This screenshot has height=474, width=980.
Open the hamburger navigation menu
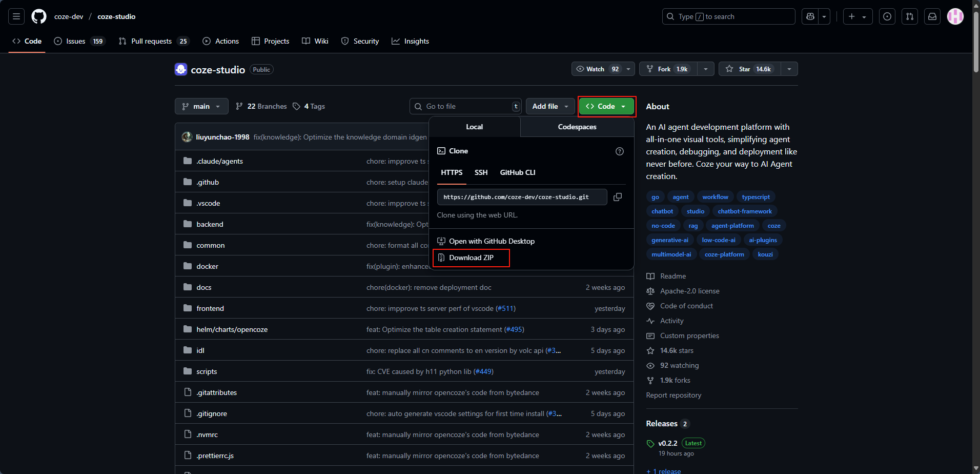point(16,16)
